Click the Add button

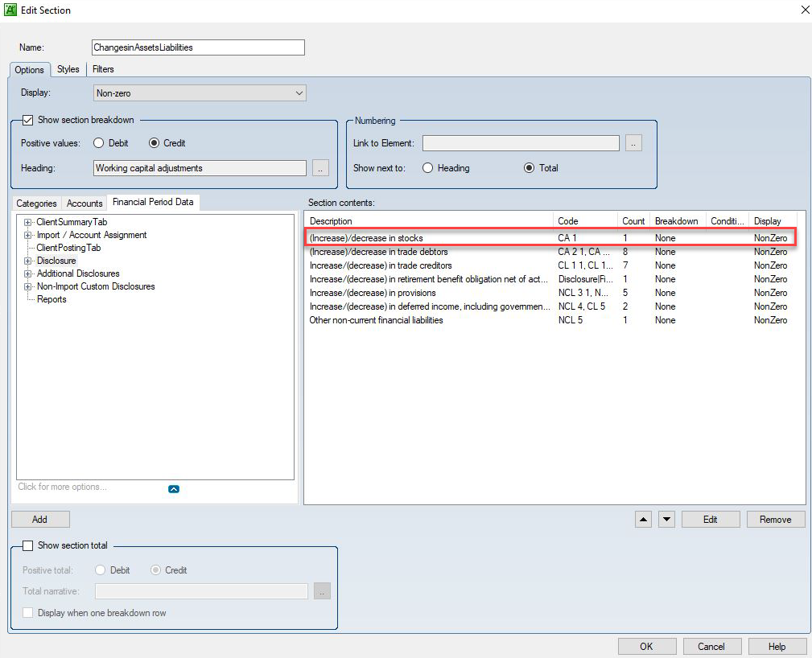pos(40,519)
